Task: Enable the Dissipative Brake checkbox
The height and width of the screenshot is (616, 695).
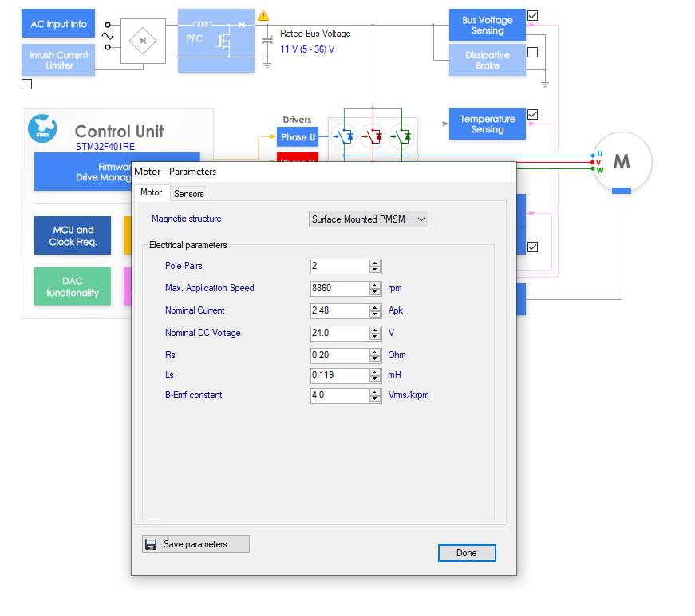Action: click(x=533, y=53)
